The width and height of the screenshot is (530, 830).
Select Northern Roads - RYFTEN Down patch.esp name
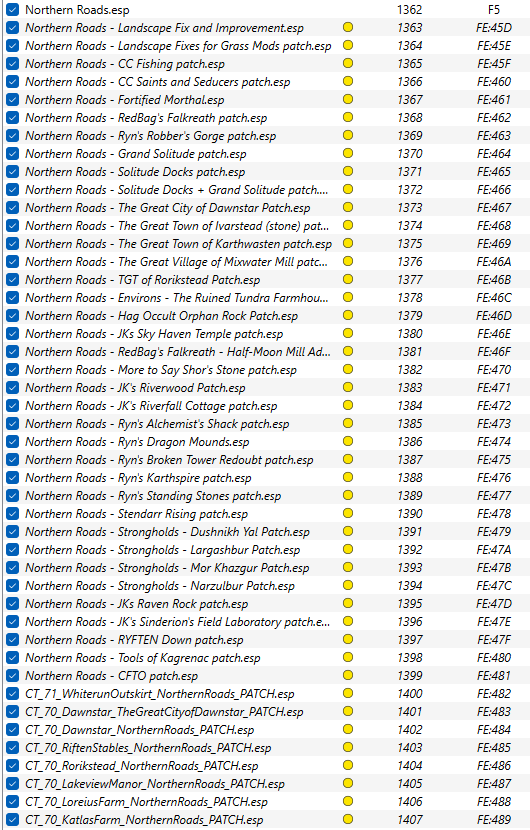tap(134, 640)
